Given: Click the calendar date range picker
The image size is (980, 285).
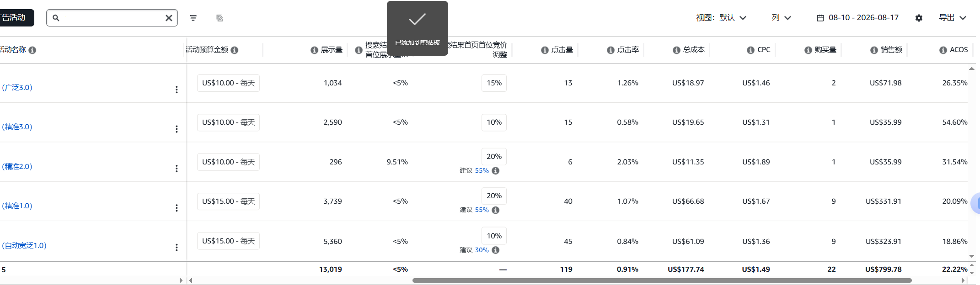Looking at the screenshot, I should point(857,18).
